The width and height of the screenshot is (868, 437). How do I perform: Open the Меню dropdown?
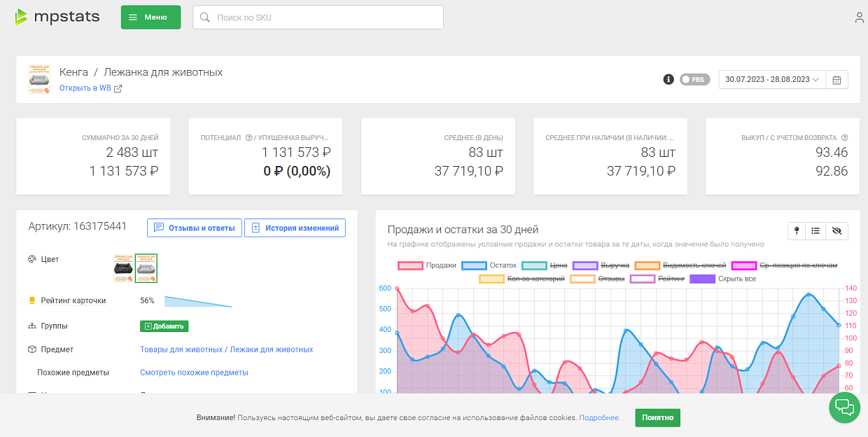tap(150, 18)
